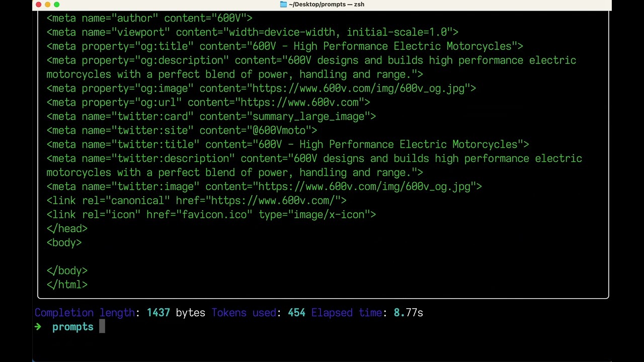
Task: Click the prompts directory name in the prompt
Action: 73,327
